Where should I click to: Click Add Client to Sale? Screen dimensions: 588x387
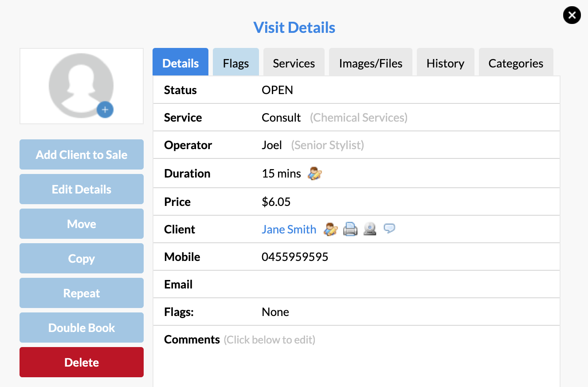pos(81,154)
